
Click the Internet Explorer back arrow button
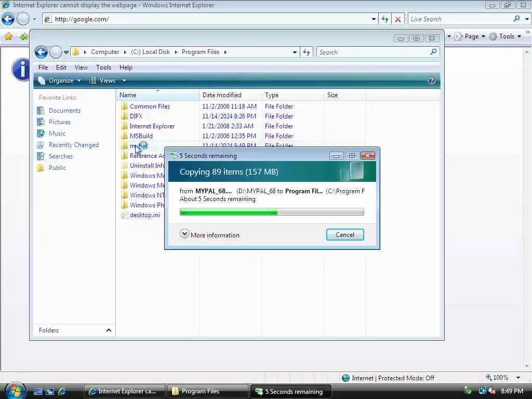pyautogui.click(x=8, y=19)
